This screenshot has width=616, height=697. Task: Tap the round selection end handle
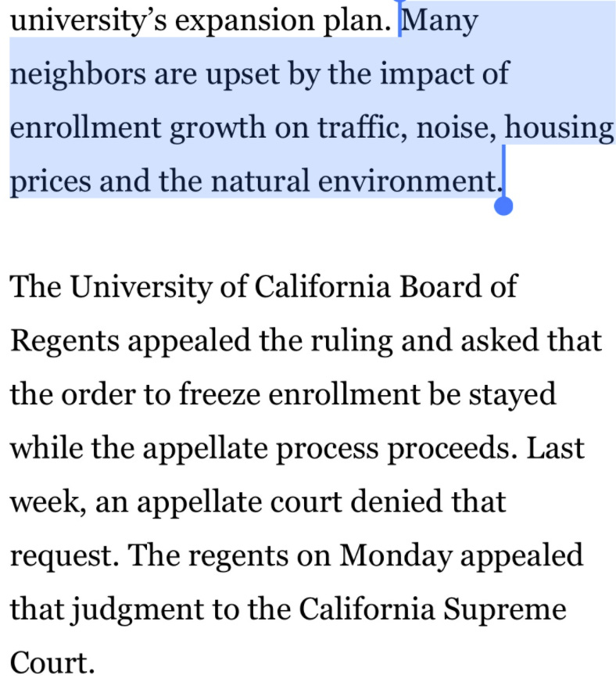click(503, 207)
